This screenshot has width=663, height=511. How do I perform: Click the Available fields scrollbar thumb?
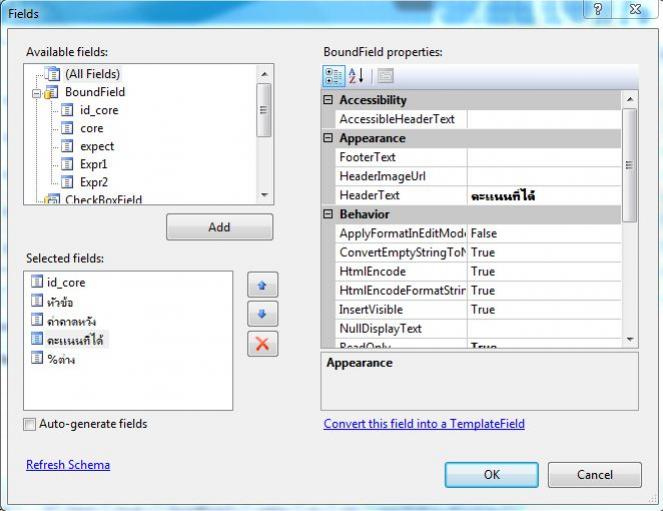point(264,110)
